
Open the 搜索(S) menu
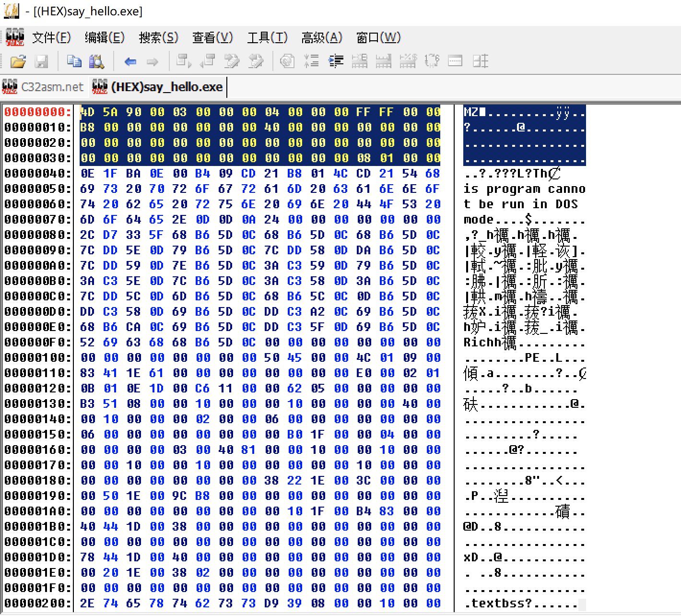tap(158, 37)
